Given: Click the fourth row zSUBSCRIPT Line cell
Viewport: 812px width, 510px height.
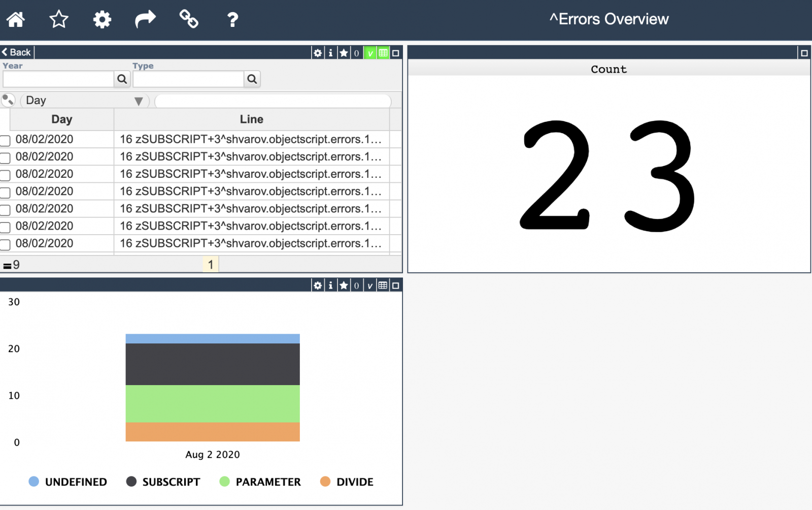Looking at the screenshot, I should pos(252,191).
